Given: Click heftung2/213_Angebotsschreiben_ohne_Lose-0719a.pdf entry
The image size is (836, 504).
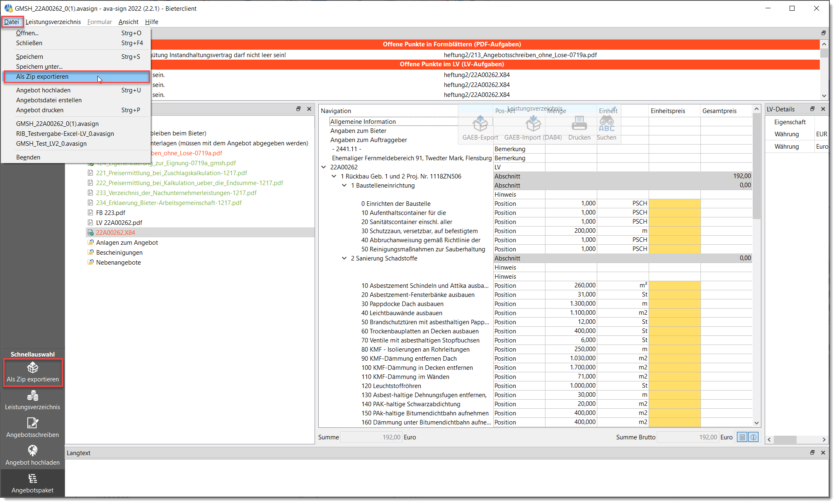Looking at the screenshot, I should 520,55.
